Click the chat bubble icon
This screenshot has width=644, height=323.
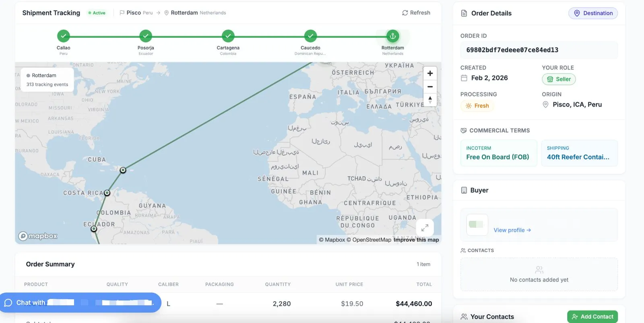(x=8, y=302)
